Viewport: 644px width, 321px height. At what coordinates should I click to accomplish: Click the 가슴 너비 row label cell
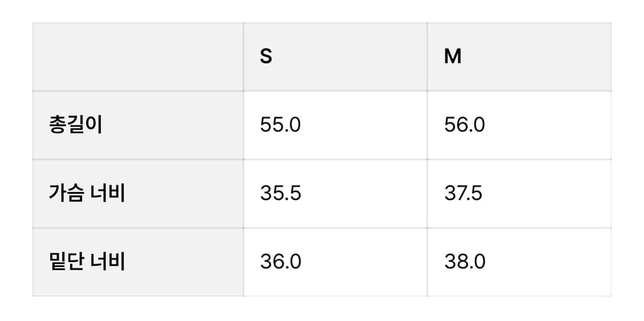[138, 194]
